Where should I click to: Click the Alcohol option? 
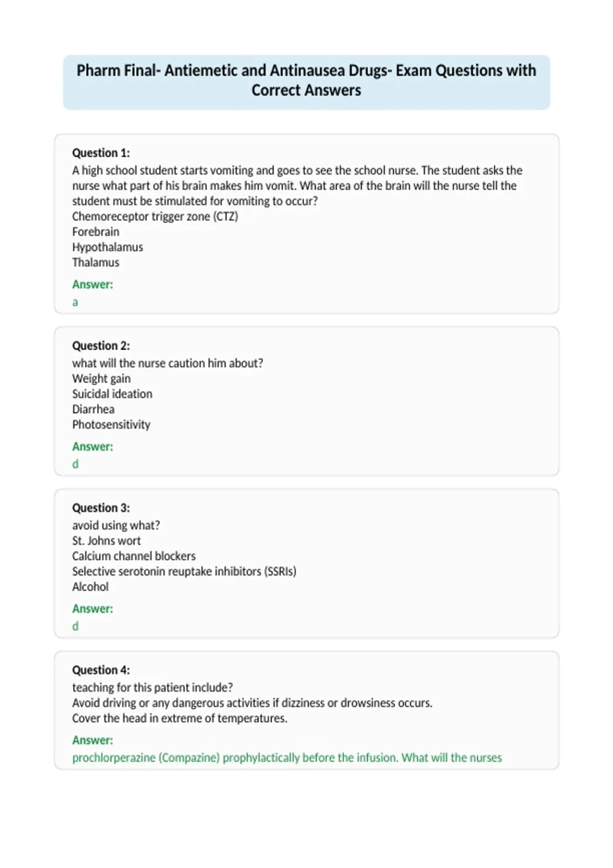90,587
